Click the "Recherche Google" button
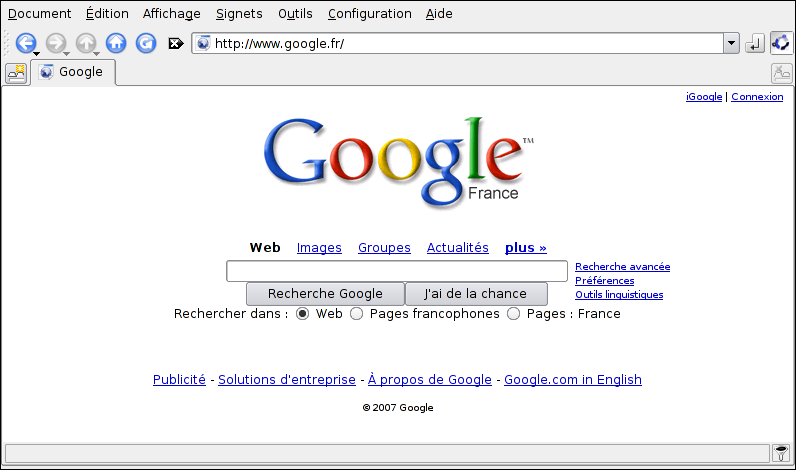This screenshot has width=796, height=470. click(x=325, y=294)
